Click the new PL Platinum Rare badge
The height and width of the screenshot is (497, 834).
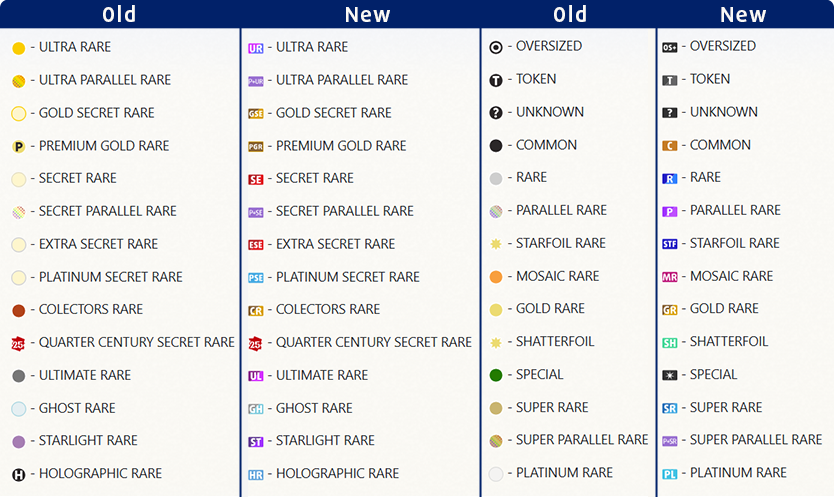click(x=670, y=474)
